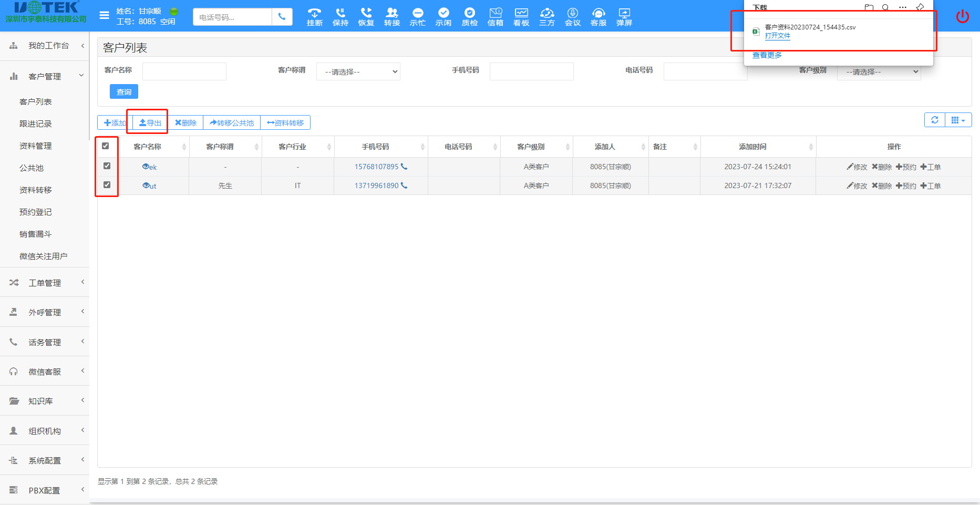The image size is (980, 505).
Task: Click the table refresh icon button
Action: click(934, 120)
